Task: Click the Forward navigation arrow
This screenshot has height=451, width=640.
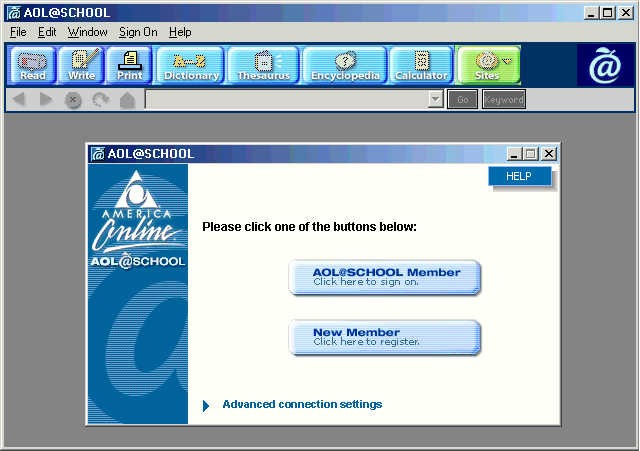Action: point(46,99)
